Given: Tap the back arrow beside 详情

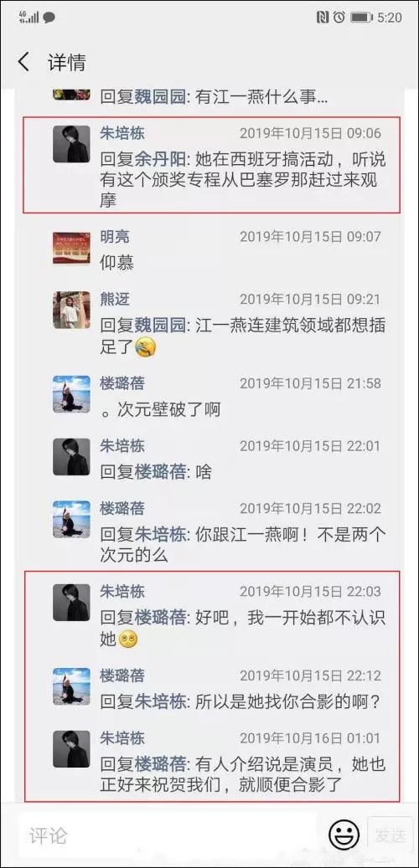Looking at the screenshot, I should [23, 62].
